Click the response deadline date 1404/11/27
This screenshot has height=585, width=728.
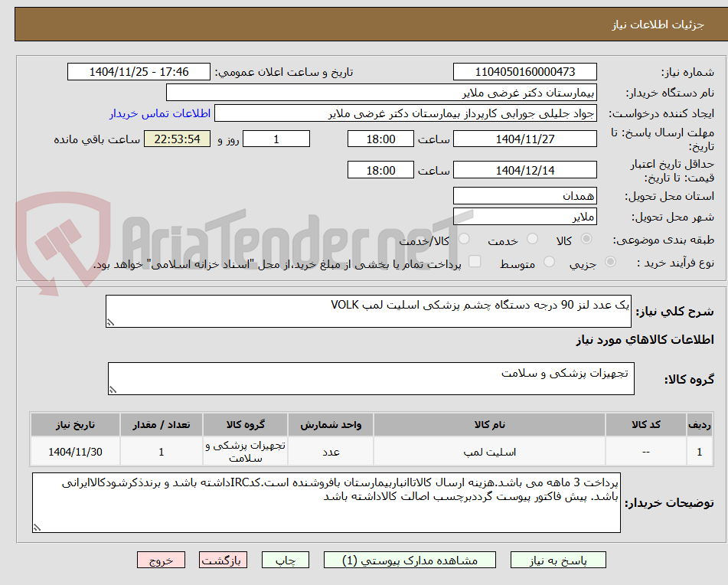pos(524,139)
